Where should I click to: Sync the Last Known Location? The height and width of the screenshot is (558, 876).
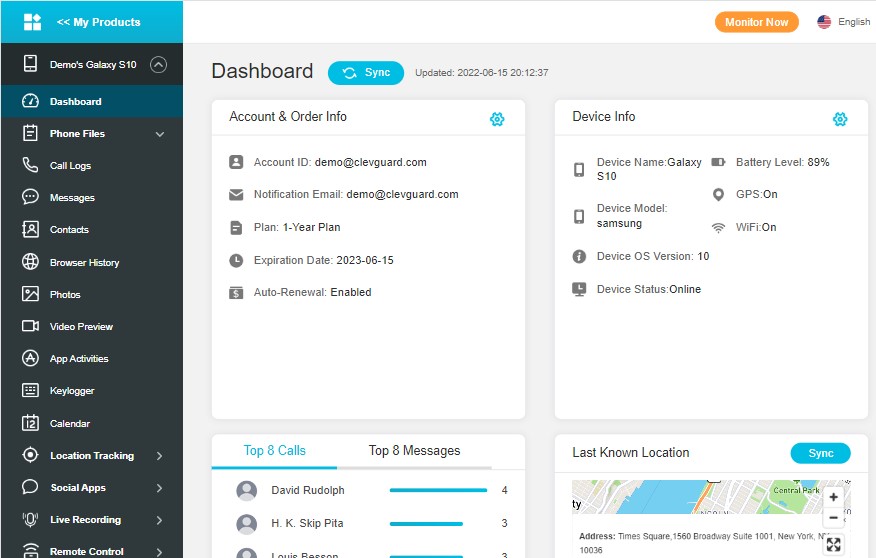(820, 453)
